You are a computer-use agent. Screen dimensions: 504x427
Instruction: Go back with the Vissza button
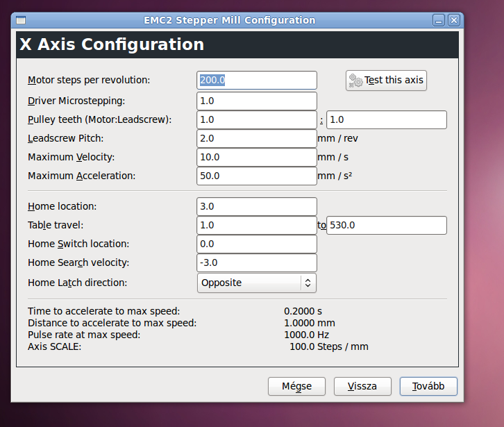pos(362,386)
